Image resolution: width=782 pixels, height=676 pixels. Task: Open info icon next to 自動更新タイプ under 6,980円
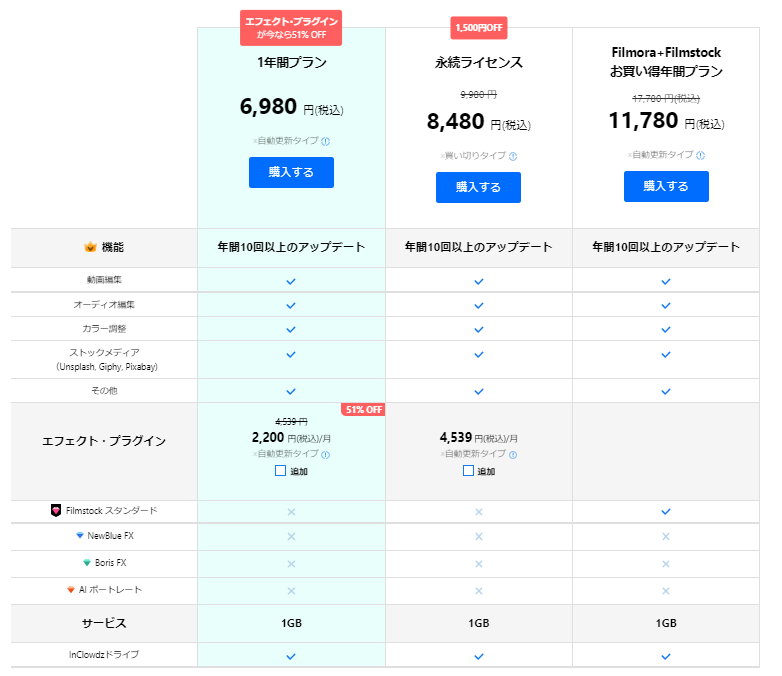coord(326,141)
